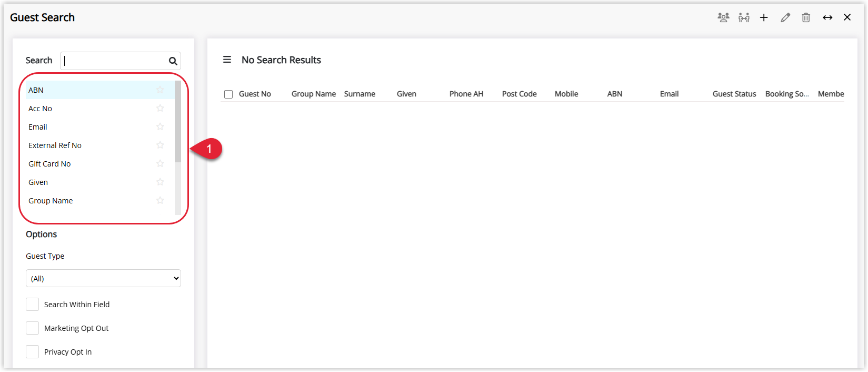Pick Given in the search field list
The height and width of the screenshot is (372, 868).
(100, 182)
